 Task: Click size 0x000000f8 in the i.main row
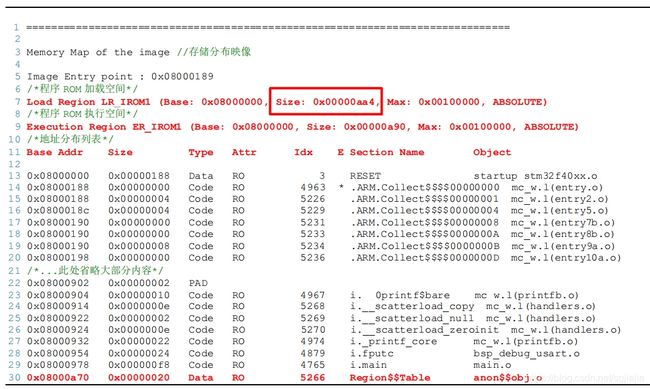tap(139, 365)
